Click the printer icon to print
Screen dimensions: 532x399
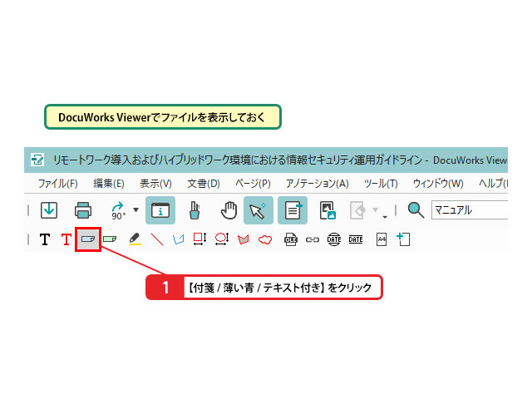[83, 210]
